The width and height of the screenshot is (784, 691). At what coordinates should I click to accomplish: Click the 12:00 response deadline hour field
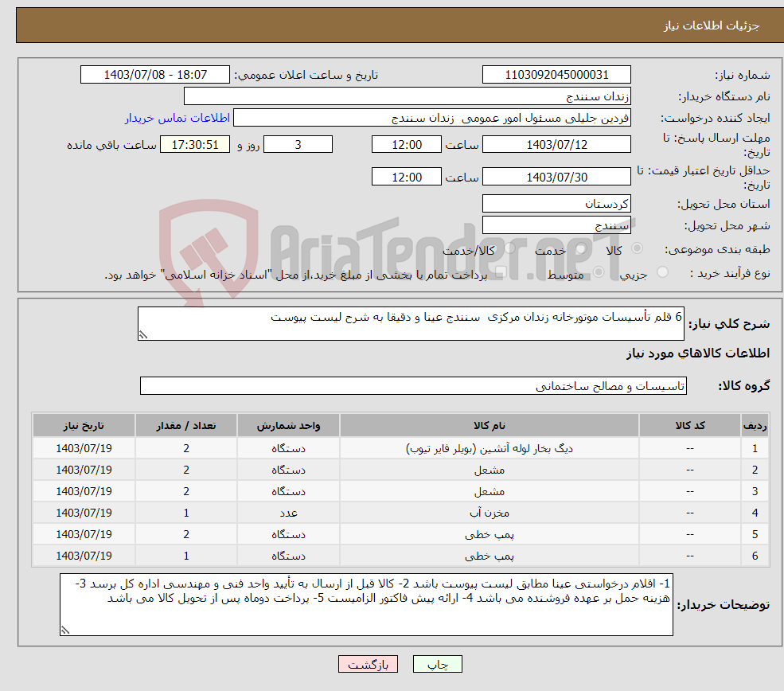(407, 145)
